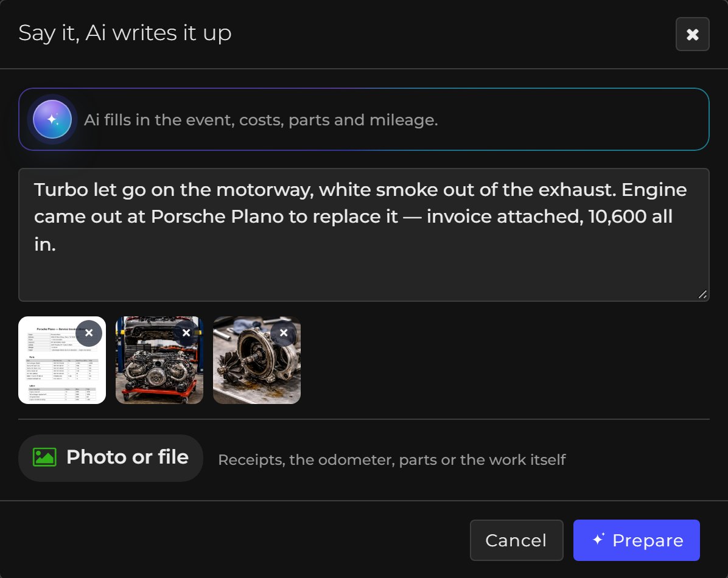Click the green image icon beside Photo or file
Screen dimensions: 728x578
[44, 458]
